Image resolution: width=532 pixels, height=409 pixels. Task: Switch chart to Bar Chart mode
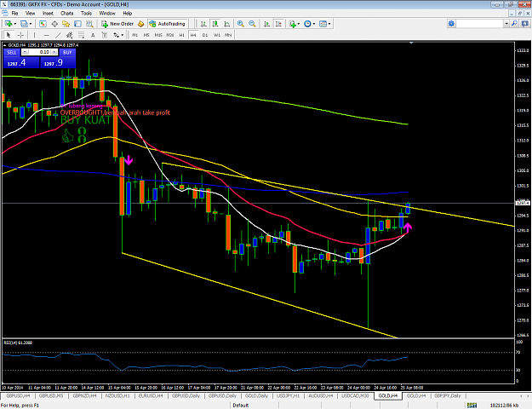click(203, 24)
